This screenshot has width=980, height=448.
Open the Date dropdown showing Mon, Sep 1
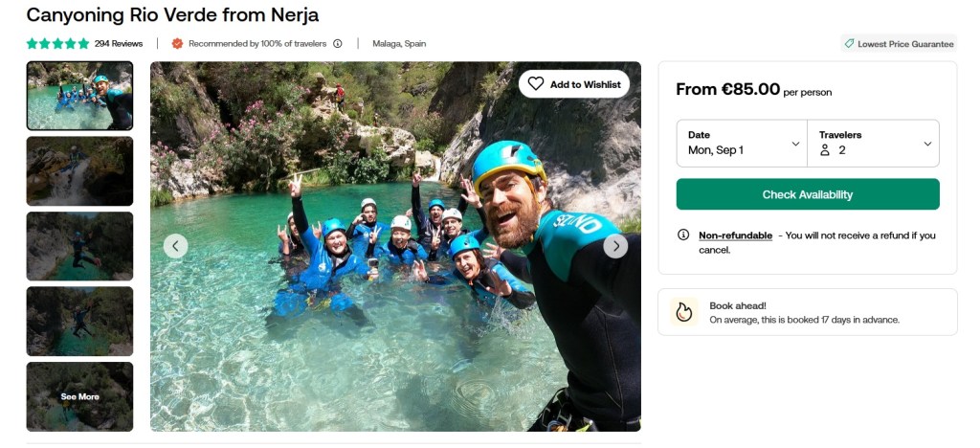click(742, 143)
